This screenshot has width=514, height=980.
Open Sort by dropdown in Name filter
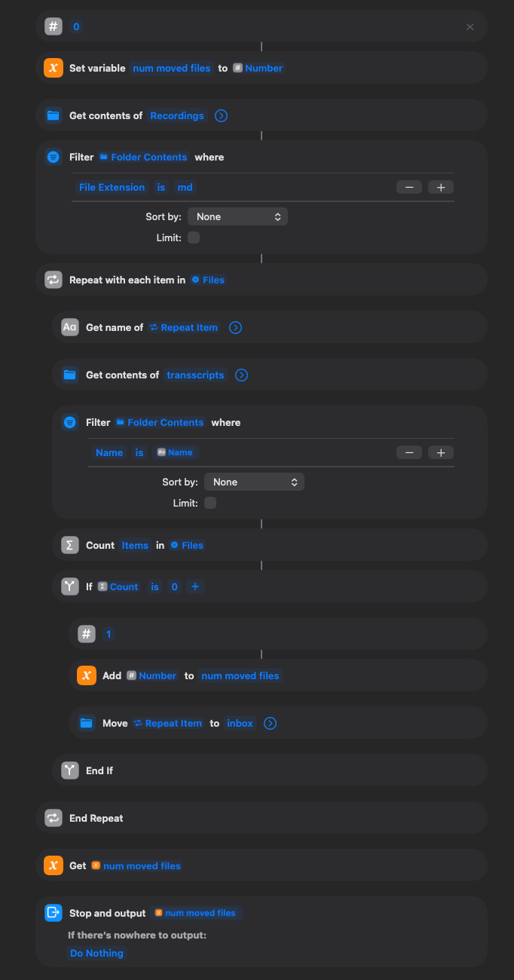(x=254, y=482)
